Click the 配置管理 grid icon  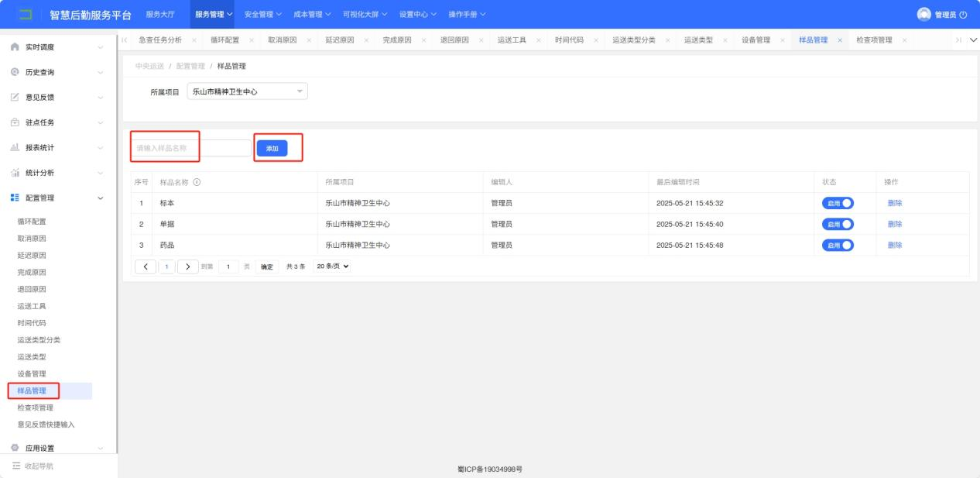[x=15, y=198]
